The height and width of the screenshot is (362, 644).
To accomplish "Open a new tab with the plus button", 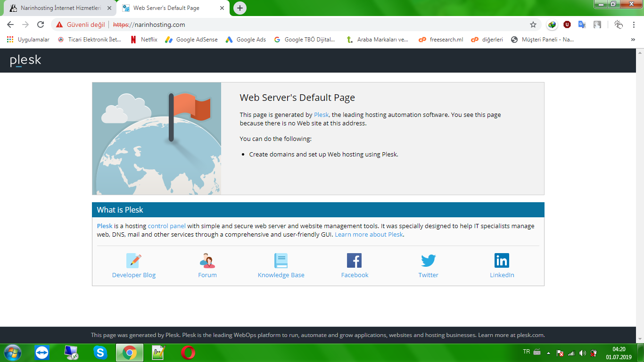I will 240,8.
